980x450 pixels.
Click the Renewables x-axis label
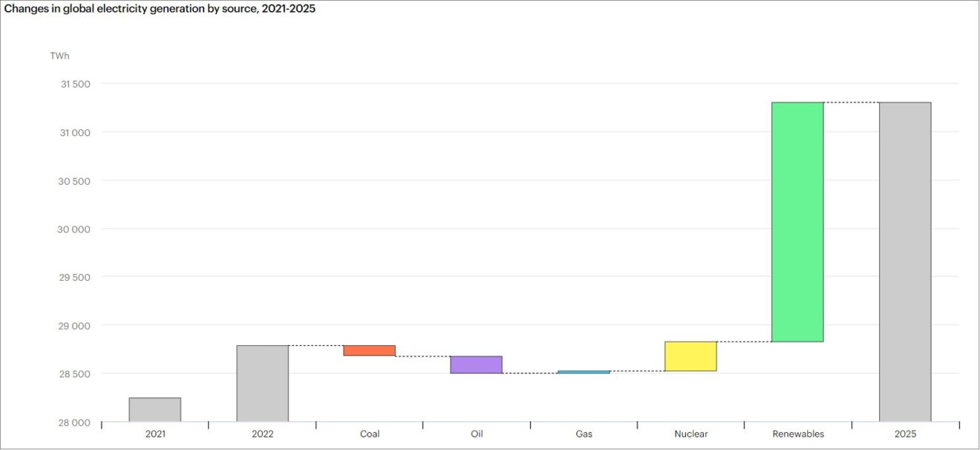[798, 434]
